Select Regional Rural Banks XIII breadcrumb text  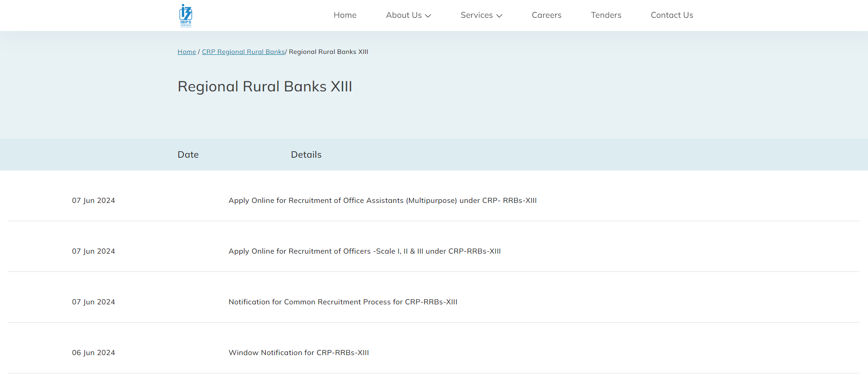[329, 52]
